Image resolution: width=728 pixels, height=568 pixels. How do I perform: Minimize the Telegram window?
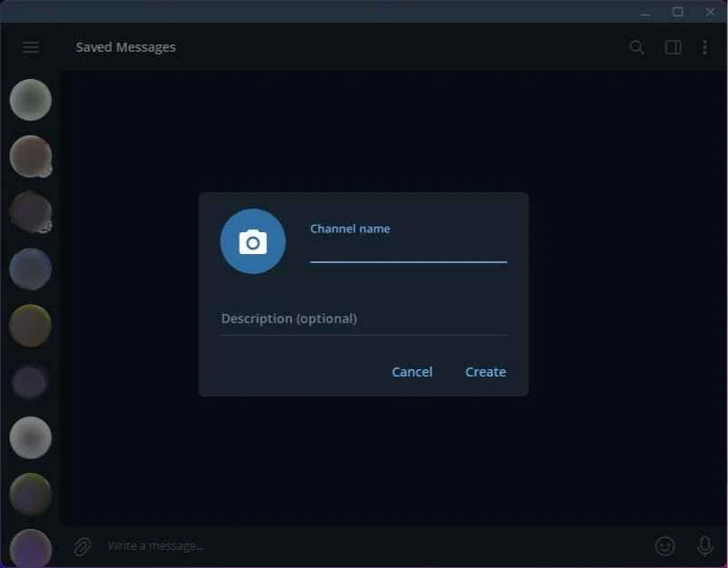(644, 13)
